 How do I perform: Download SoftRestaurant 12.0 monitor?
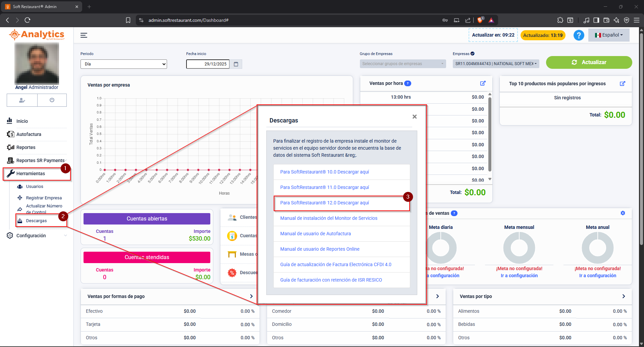(324, 203)
